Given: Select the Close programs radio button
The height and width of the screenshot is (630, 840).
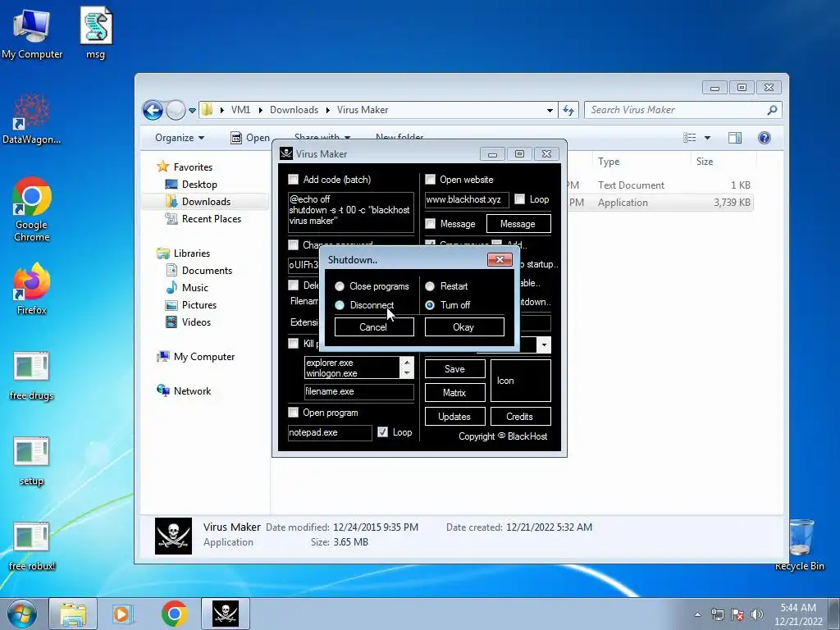Looking at the screenshot, I should point(340,286).
